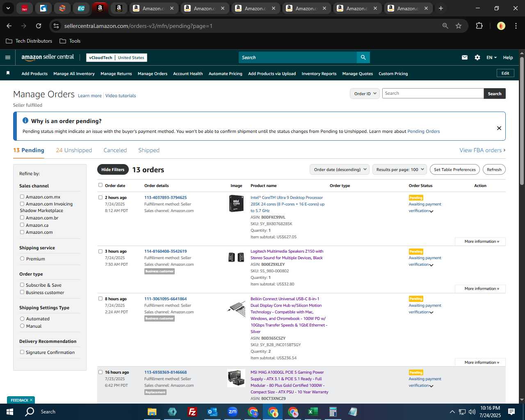The height and width of the screenshot is (420, 525).
Task: Open the EN language dropdown
Action: pyautogui.click(x=491, y=57)
